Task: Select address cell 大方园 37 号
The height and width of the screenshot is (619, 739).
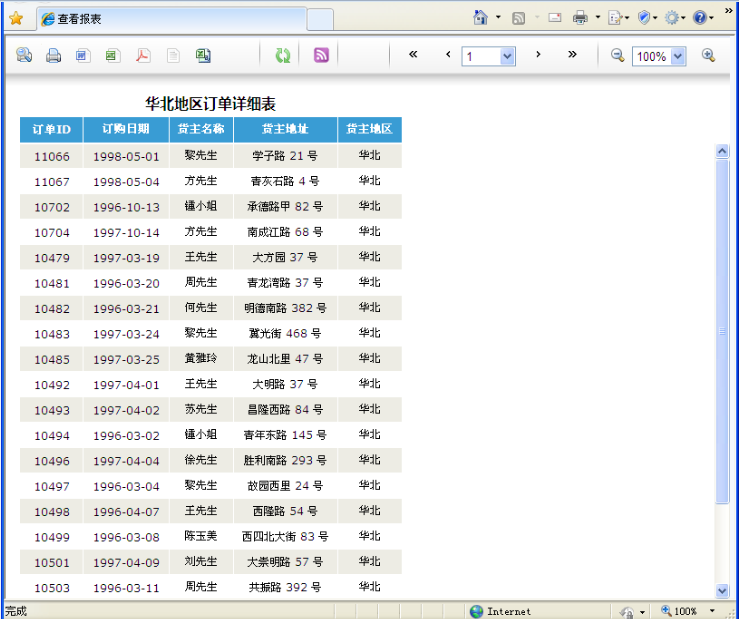Action: click(285, 257)
